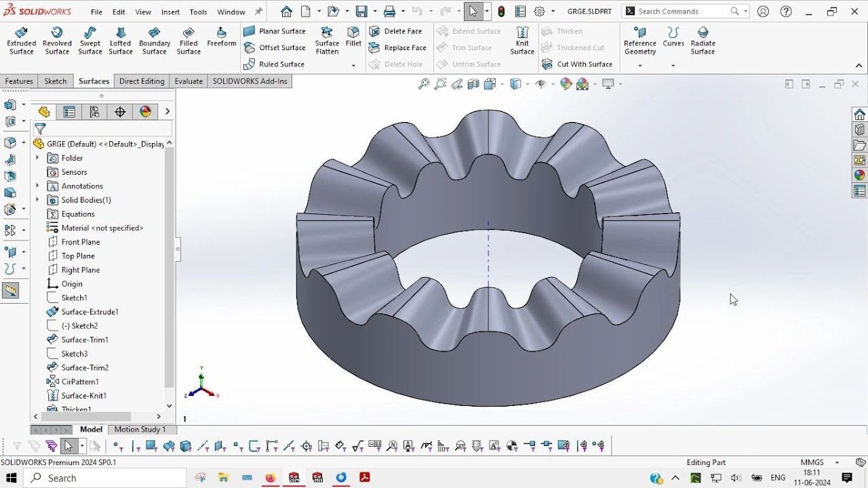
Task: Open the FeatureManager design tree tab
Action: click(x=44, y=112)
